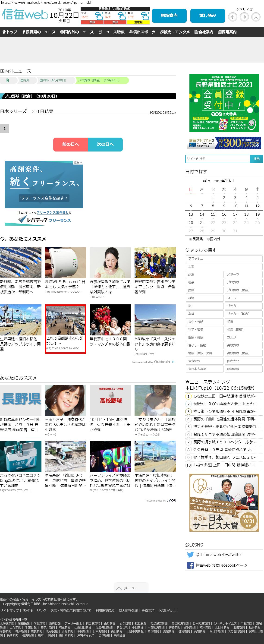Open ranking item 8 佐久長聖

pos(224,449)
